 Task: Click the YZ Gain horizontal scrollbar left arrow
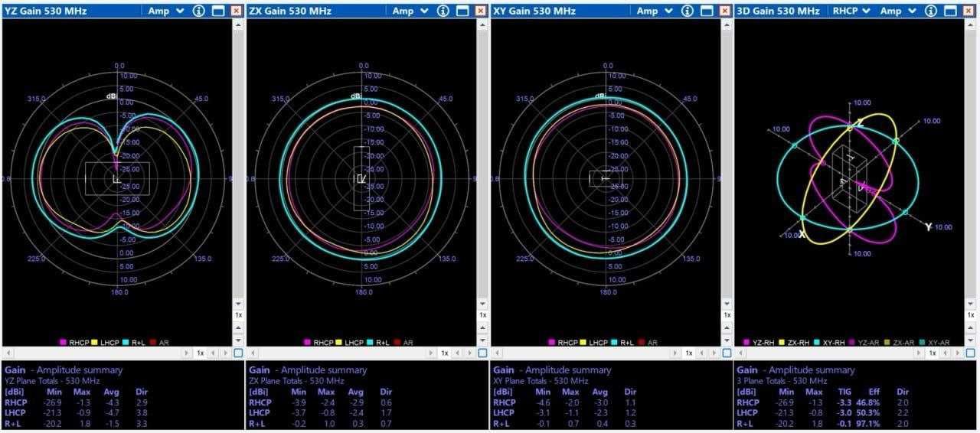click(x=7, y=353)
